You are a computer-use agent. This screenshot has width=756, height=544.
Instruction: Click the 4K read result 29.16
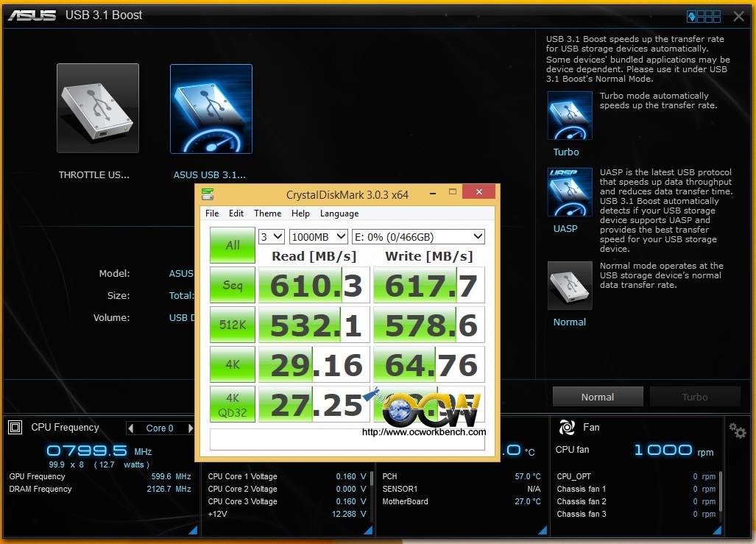(x=314, y=364)
